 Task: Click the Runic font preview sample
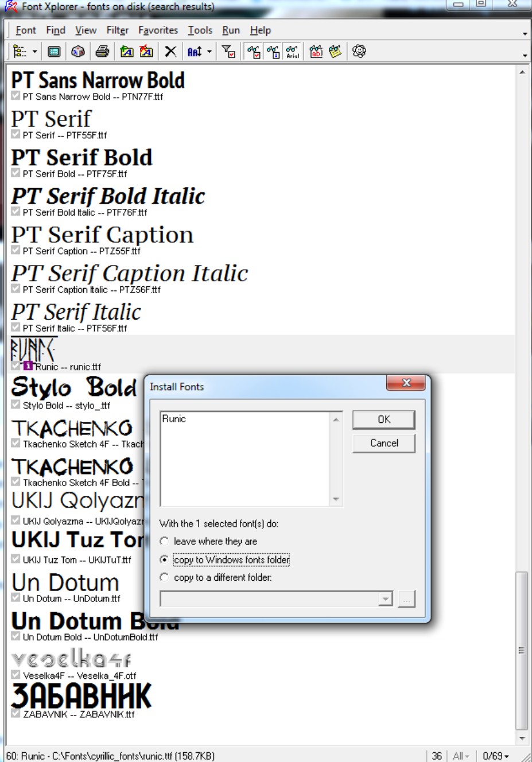point(33,349)
